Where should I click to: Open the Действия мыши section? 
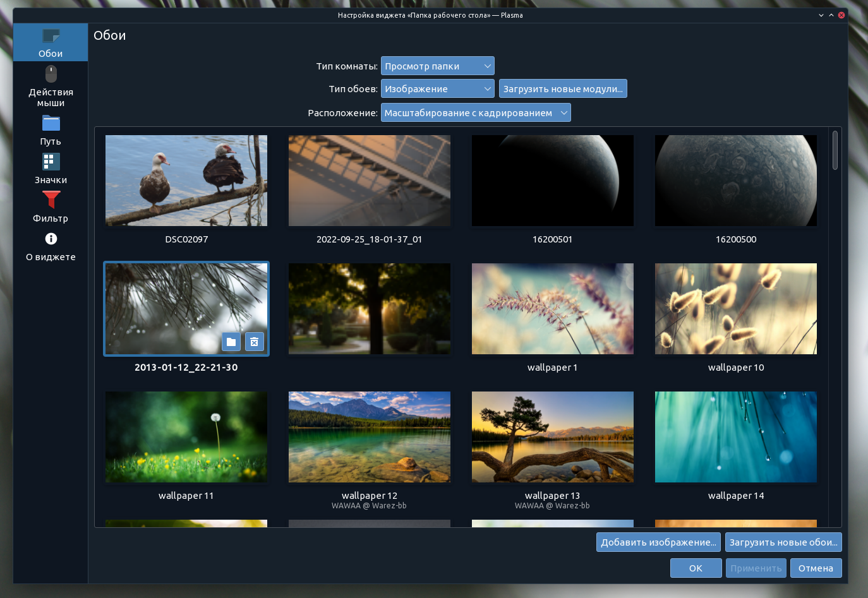[51, 86]
